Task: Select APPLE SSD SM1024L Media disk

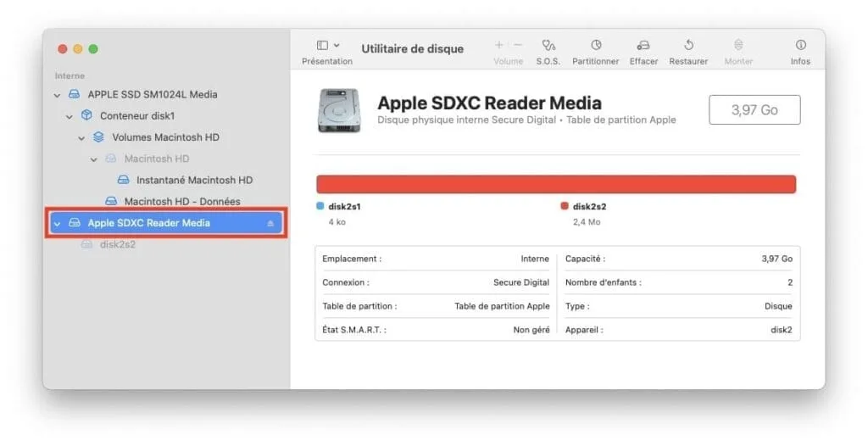Action: (x=153, y=94)
